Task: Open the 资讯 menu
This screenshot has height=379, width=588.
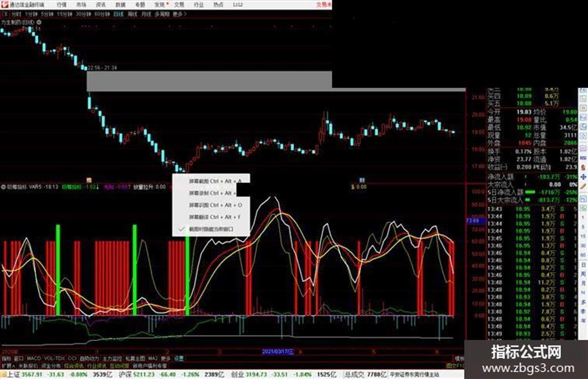Action: [101, 4]
